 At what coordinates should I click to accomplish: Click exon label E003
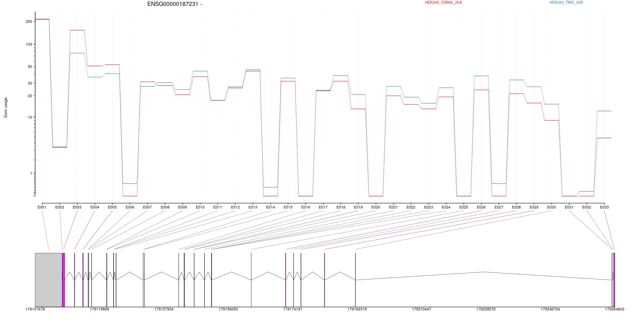(77, 207)
